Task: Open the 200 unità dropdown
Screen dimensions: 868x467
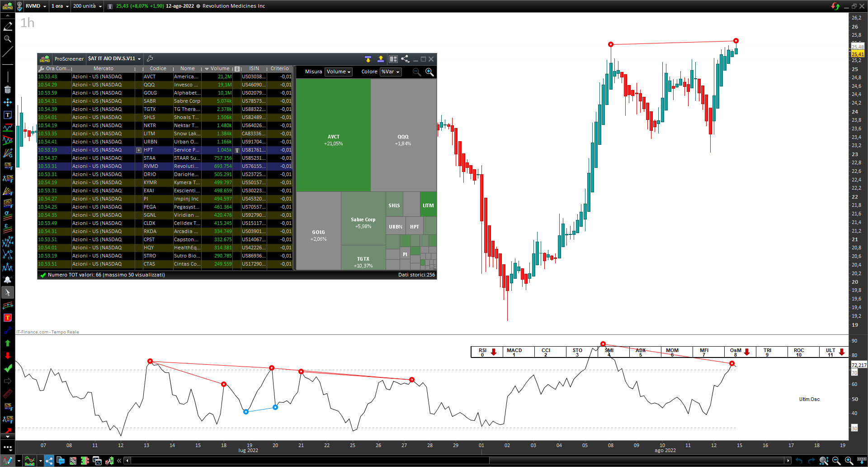Action: [87, 6]
